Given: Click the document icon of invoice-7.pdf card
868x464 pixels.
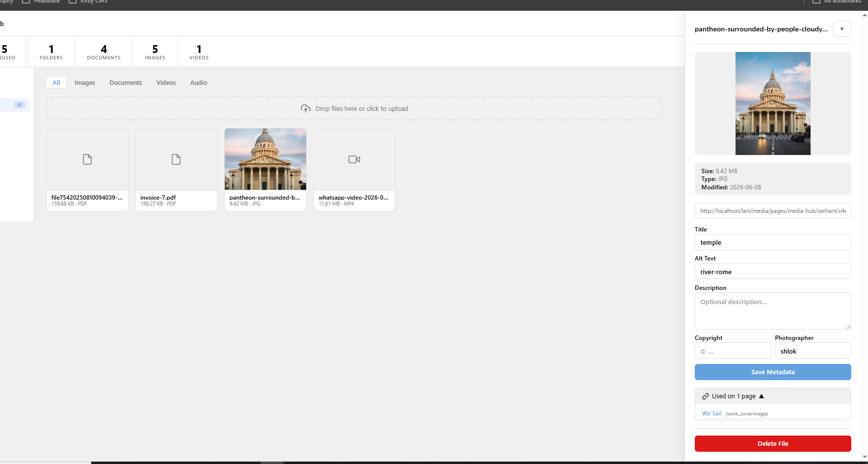Looking at the screenshot, I should pyautogui.click(x=176, y=159).
